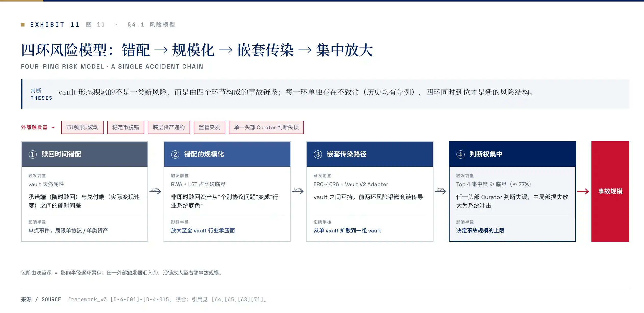The width and height of the screenshot is (644, 313).
Task: Click the 来源 / SOURCE label
Action: pos(41,299)
